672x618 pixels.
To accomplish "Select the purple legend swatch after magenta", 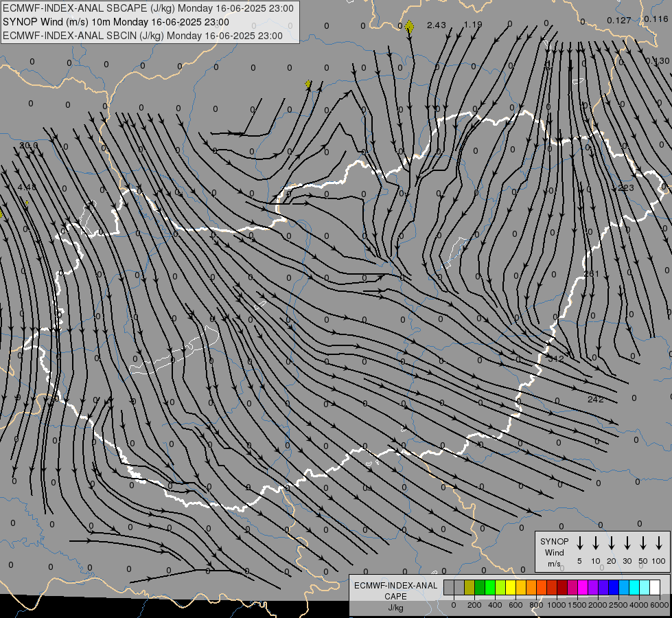I will click(593, 587).
